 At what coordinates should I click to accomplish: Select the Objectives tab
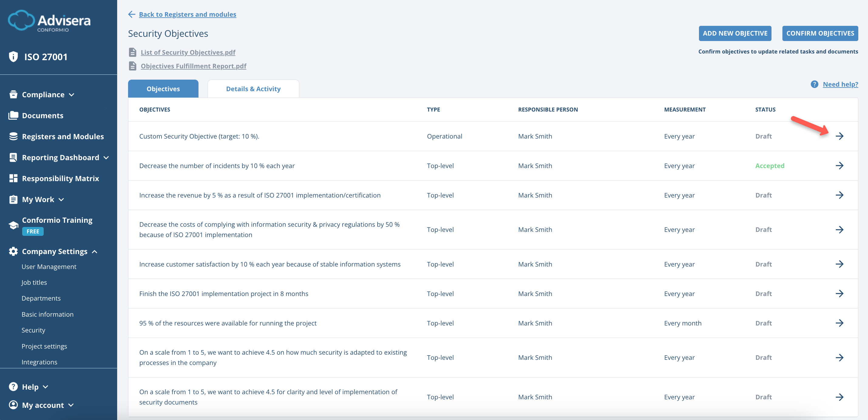point(163,88)
